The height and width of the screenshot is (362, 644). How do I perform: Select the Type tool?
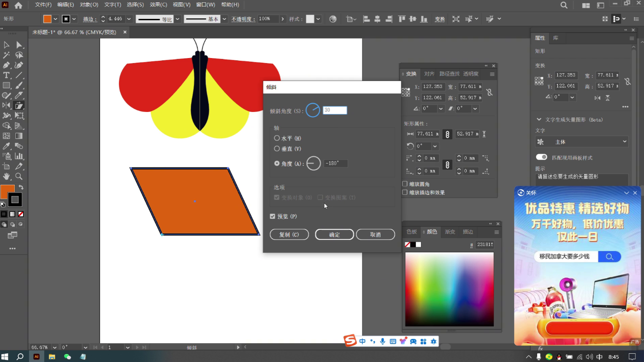tap(6, 75)
